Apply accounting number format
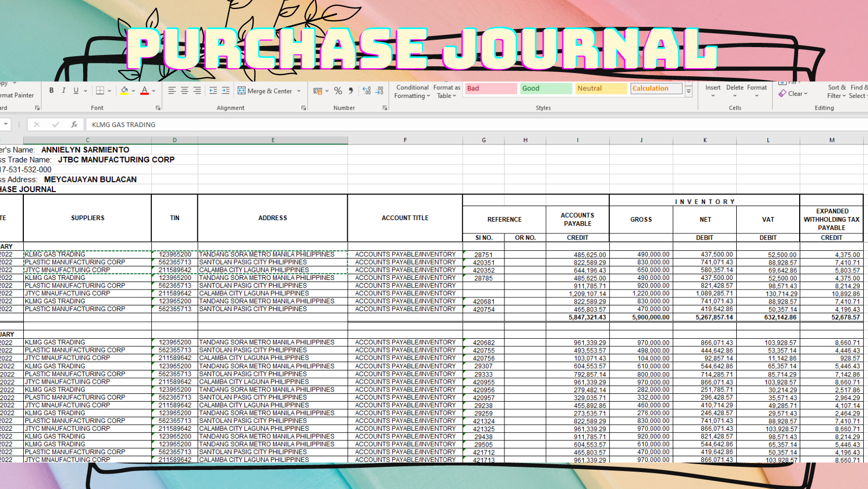The image size is (868, 489). coord(318,91)
